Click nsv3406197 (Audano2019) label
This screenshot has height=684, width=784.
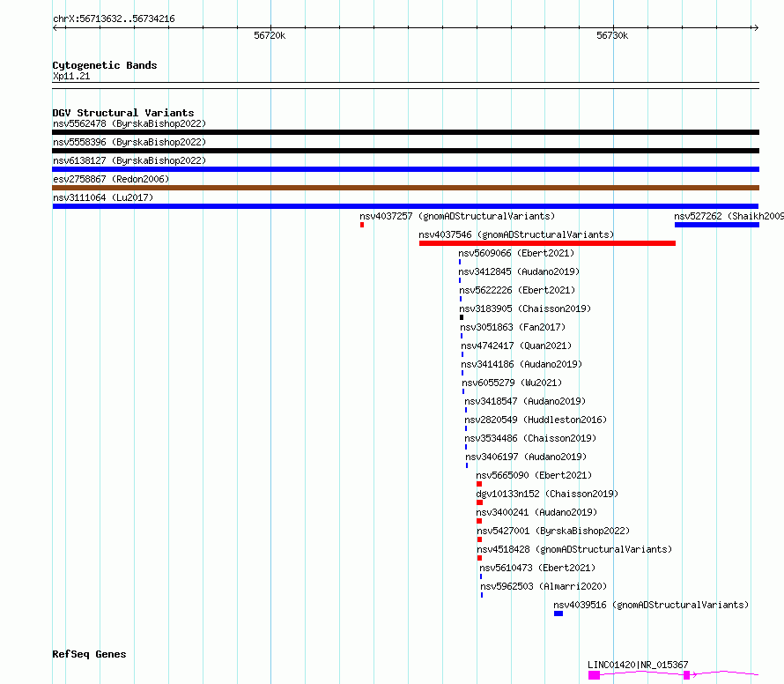tap(527, 457)
